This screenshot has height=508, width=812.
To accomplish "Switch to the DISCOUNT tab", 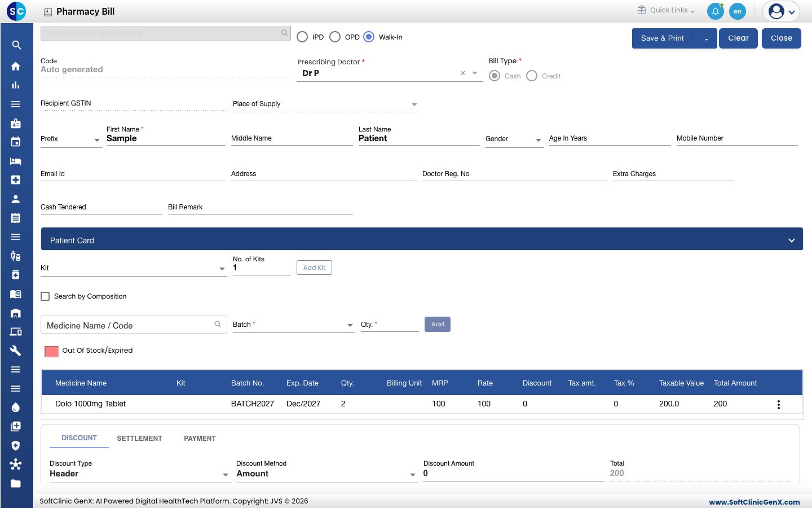I will [x=79, y=438].
